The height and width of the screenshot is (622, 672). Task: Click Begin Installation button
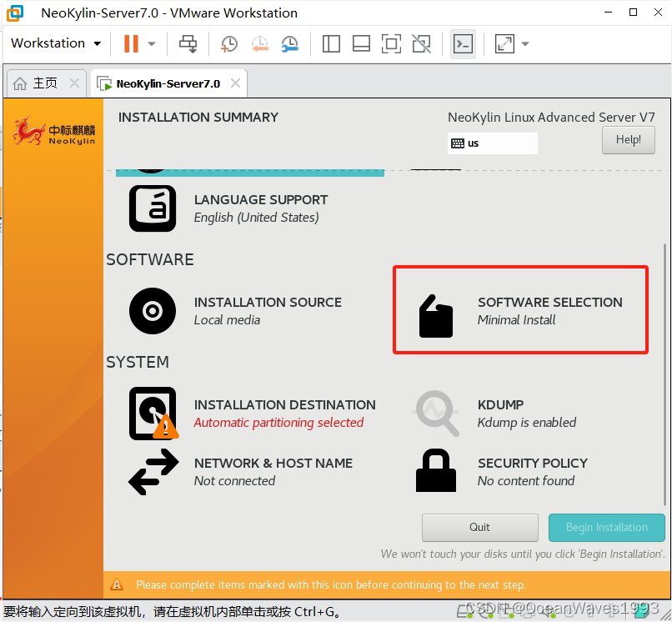pyautogui.click(x=607, y=527)
